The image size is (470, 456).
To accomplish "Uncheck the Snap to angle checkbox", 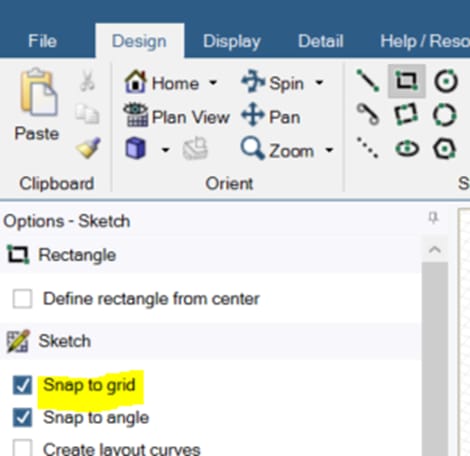I will click(22, 417).
